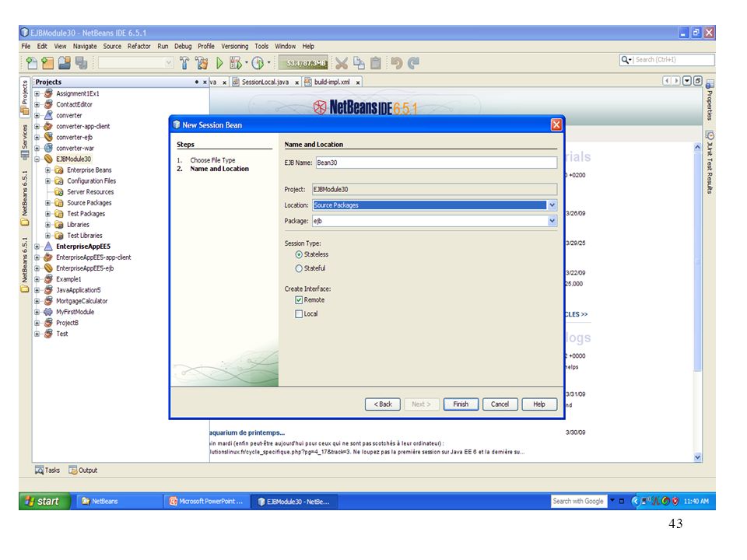Viewport: 747px width, 560px height.
Task: Open the Tools menu
Action: 261,46
